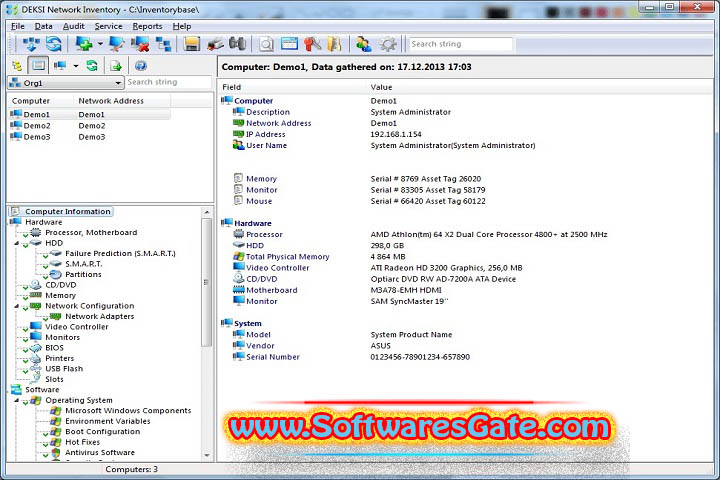Screen dimensions: 720x480
Task: Open the Help menu
Action: click(x=182, y=26)
